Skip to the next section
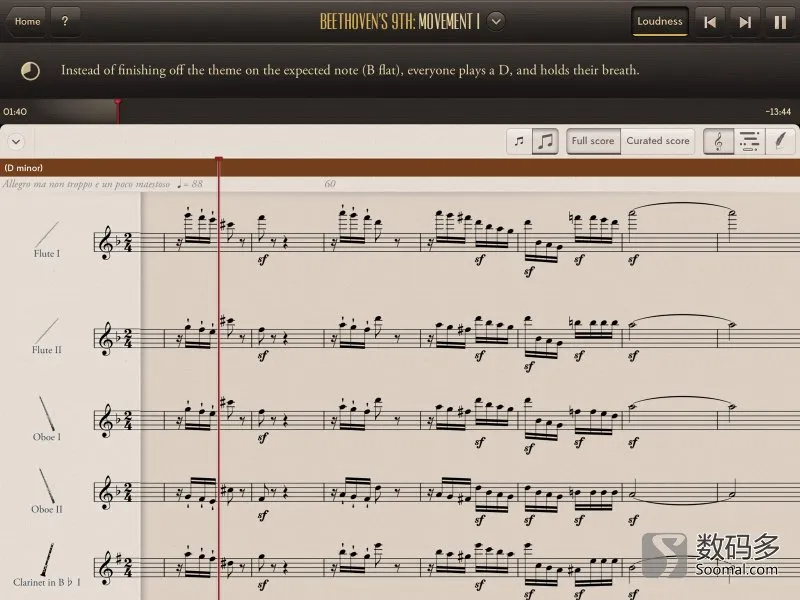Image resolution: width=800 pixels, height=600 pixels. (745, 22)
